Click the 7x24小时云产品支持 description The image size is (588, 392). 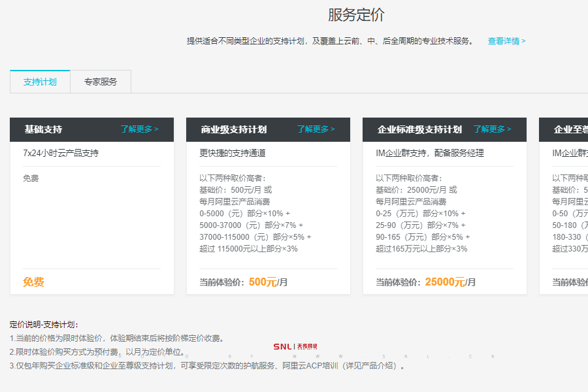(61, 154)
